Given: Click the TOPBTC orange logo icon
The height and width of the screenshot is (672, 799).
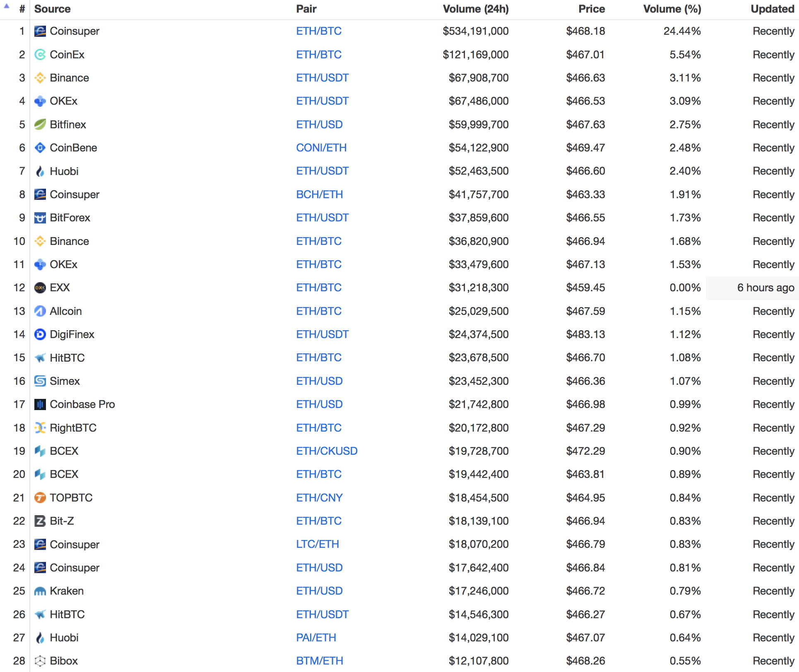Looking at the screenshot, I should pos(40,498).
